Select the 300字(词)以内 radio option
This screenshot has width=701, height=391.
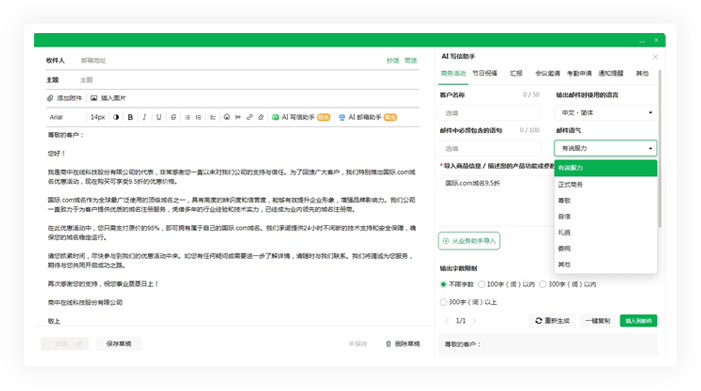click(543, 284)
